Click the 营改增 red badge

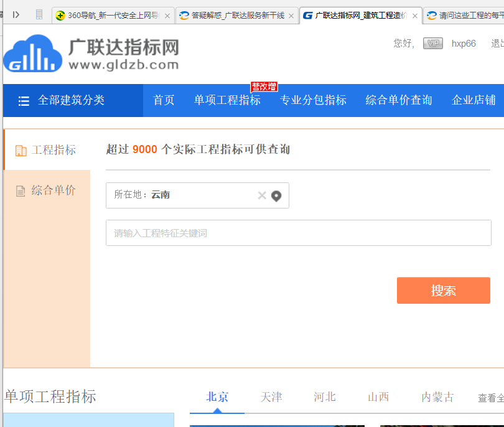point(264,87)
